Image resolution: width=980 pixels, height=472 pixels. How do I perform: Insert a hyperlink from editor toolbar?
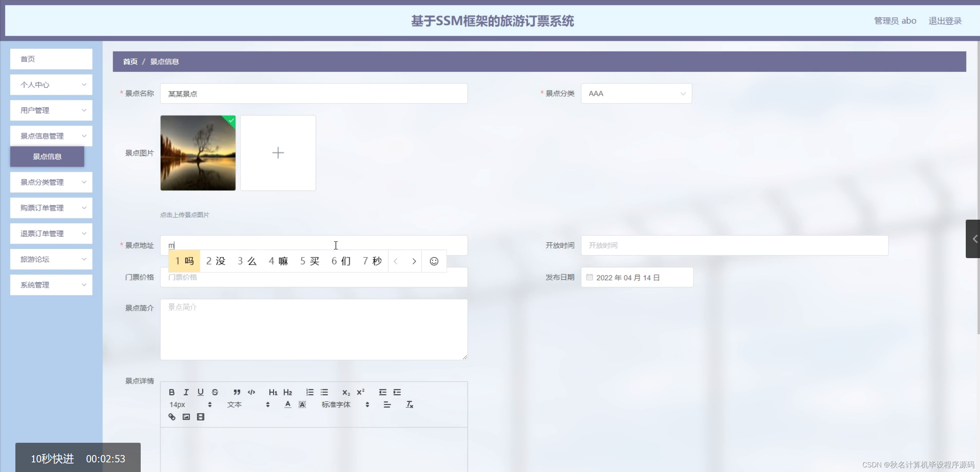(x=172, y=417)
